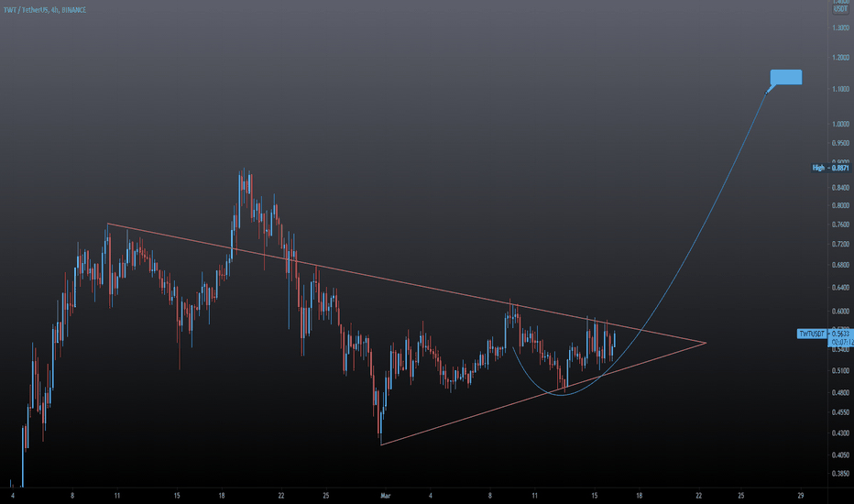The height and width of the screenshot is (504, 854).
Task: Click the 0.3850 price scale label
Action: (x=840, y=474)
